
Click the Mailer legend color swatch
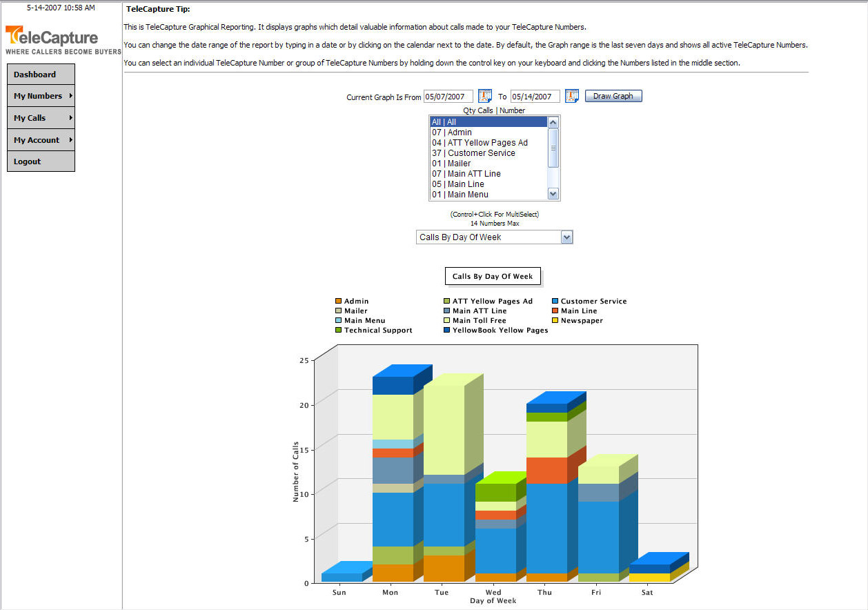point(338,311)
